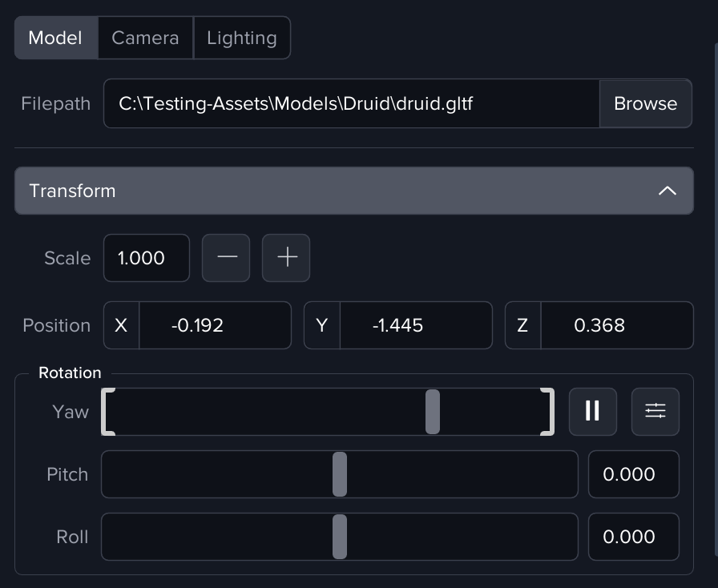Edit the Position Y value field
718x588 pixels.
[415, 325]
